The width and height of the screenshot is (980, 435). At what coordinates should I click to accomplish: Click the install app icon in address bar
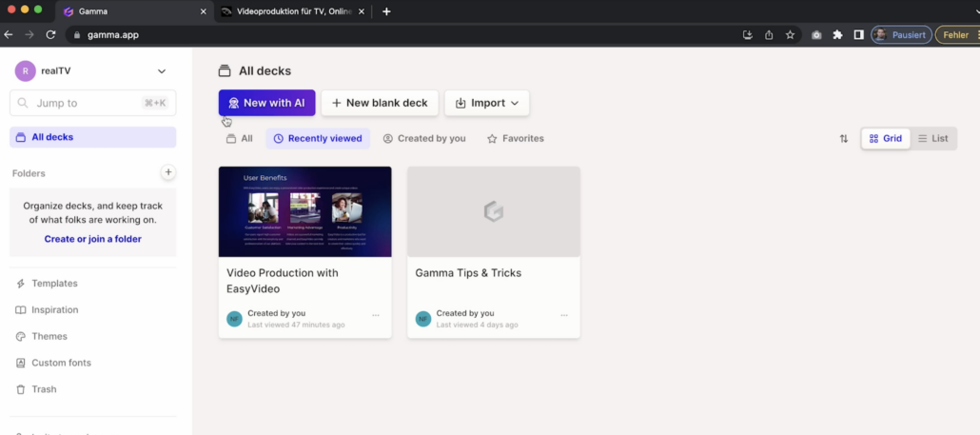pos(748,35)
